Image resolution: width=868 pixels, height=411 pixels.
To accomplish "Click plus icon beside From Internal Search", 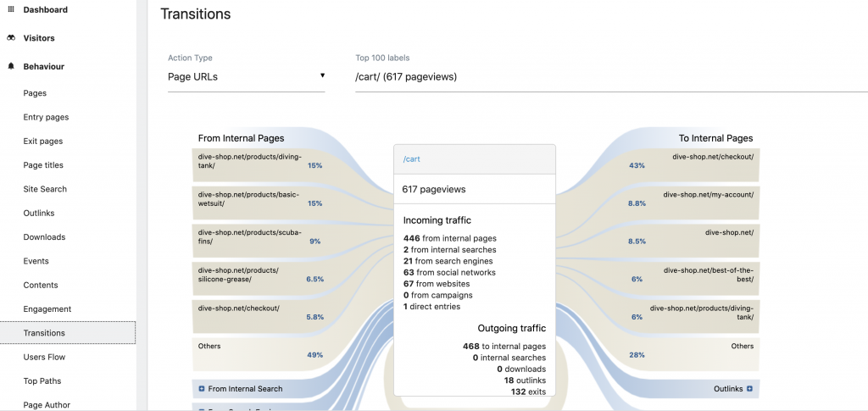I will 202,389.
